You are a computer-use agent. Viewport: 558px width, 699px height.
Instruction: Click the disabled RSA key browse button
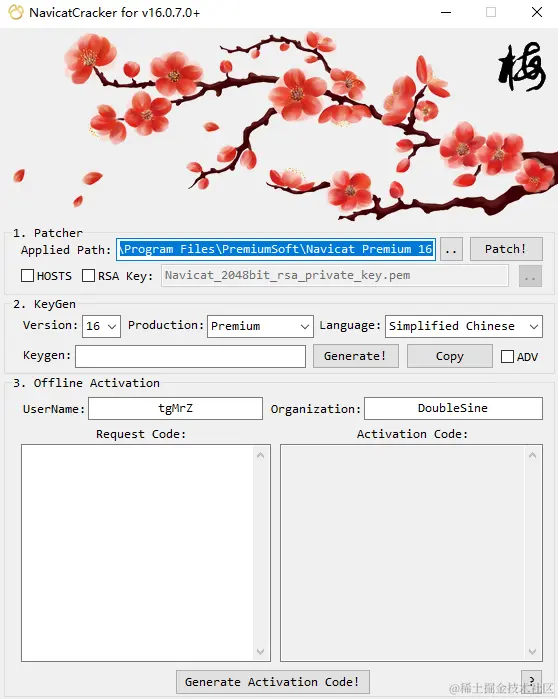pyautogui.click(x=530, y=276)
